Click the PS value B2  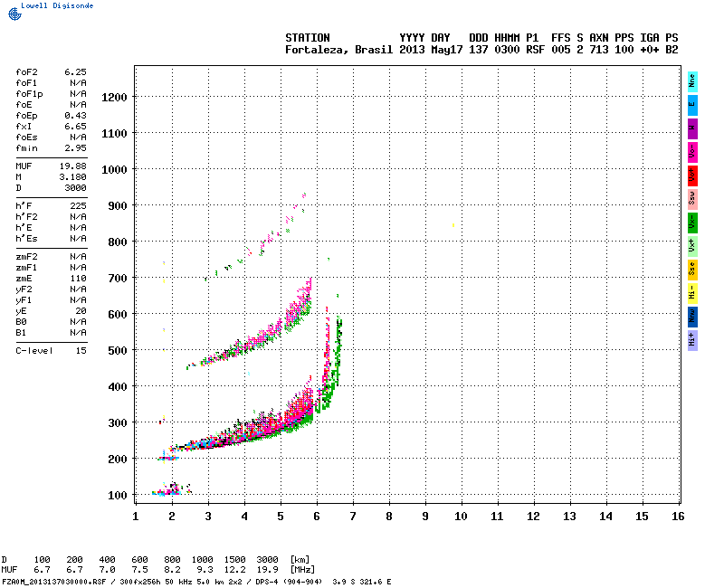(672, 50)
